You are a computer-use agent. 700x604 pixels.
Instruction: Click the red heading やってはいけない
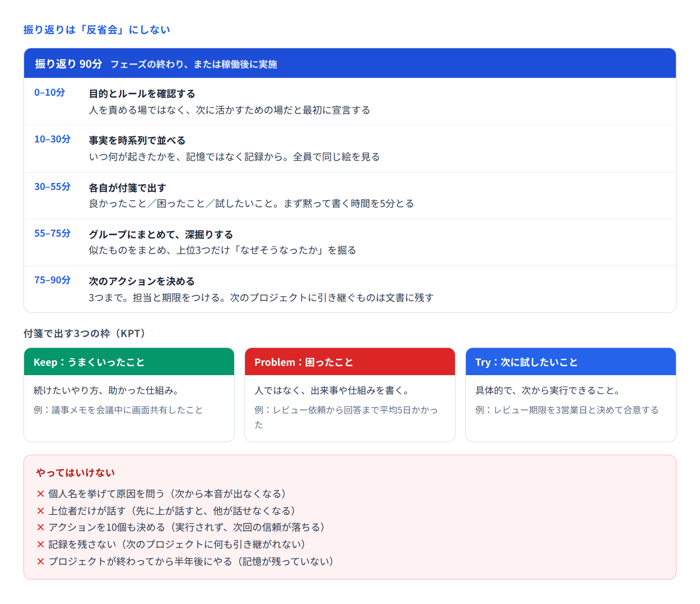point(75,473)
